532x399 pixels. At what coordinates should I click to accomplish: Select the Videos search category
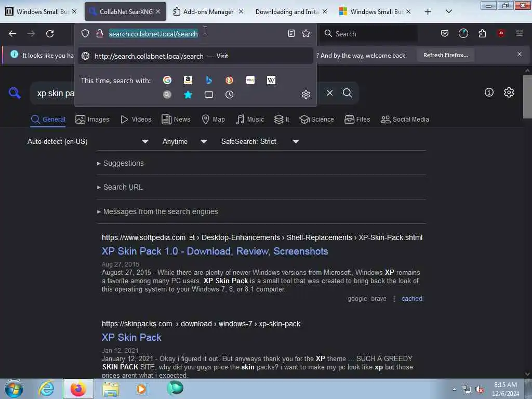click(x=136, y=119)
